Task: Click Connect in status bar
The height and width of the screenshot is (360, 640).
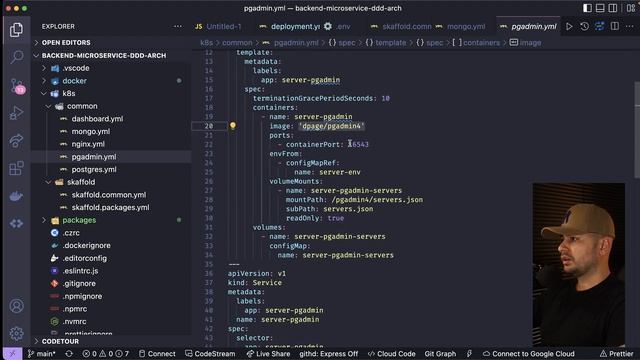Action: coord(157,354)
